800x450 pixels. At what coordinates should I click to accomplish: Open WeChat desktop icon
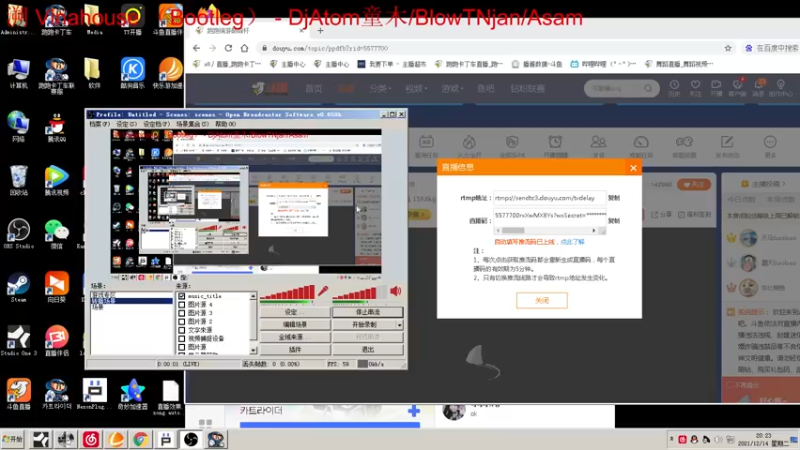tap(56, 234)
